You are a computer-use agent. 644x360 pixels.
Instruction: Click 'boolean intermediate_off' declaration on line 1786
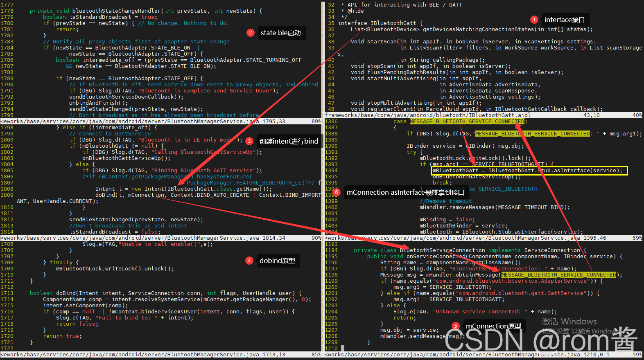pos(179,60)
